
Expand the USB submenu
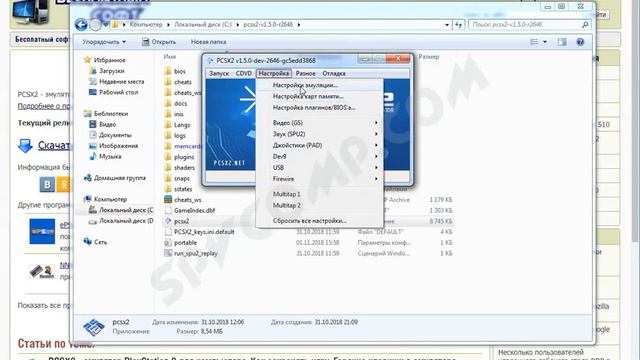(319, 168)
